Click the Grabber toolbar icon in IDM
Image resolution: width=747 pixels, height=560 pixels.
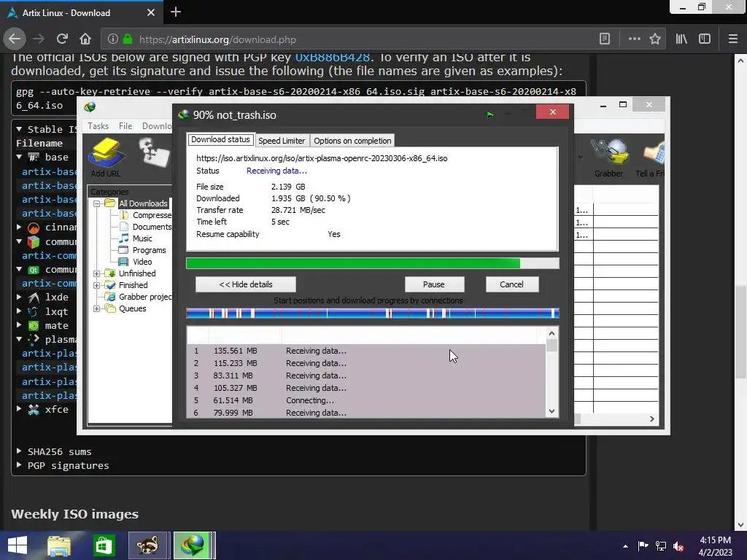click(x=609, y=157)
